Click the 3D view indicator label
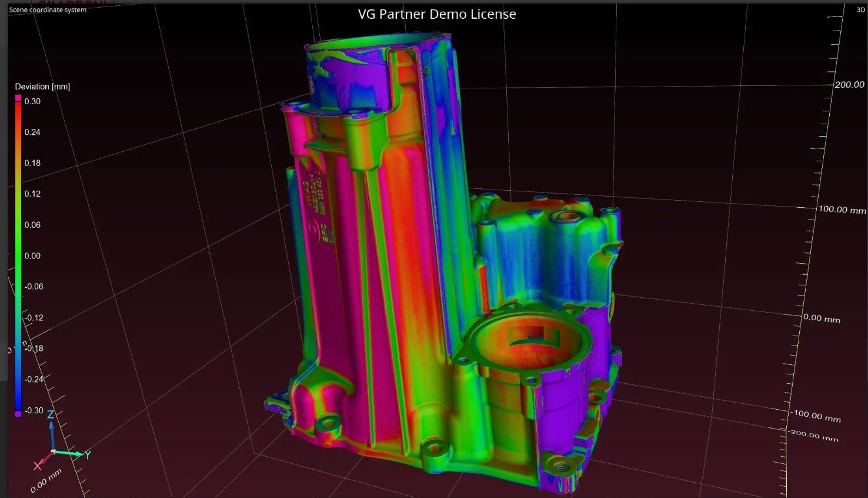Screen dimensions: 868x498 tap(860, 9)
